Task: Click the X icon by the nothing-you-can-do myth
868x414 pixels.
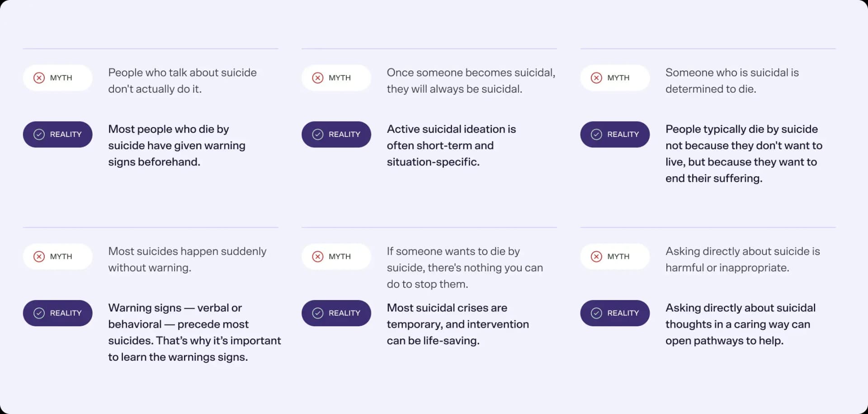Action: pos(318,257)
